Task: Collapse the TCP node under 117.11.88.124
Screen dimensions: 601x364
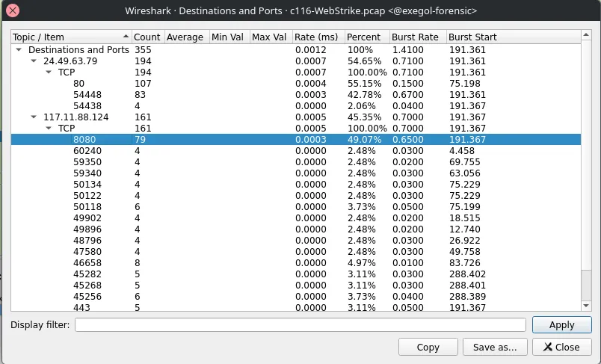Action: click(49, 128)
